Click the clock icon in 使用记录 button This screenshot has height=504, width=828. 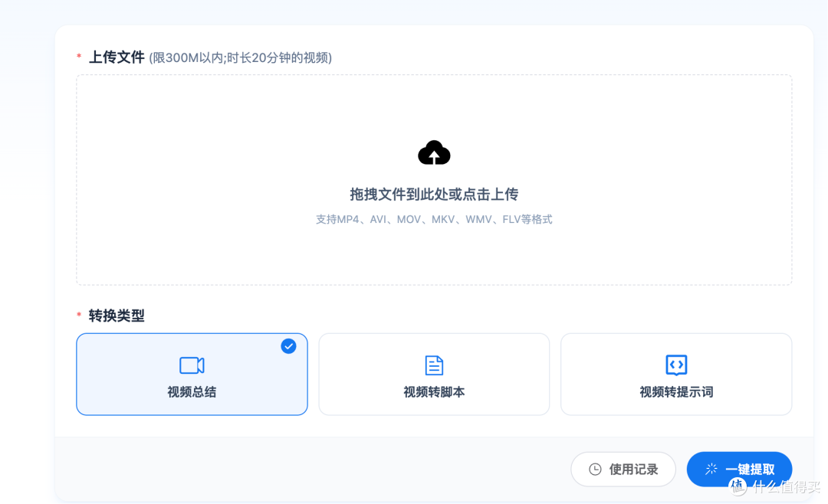pyautogui.click(x=595, y=470)
